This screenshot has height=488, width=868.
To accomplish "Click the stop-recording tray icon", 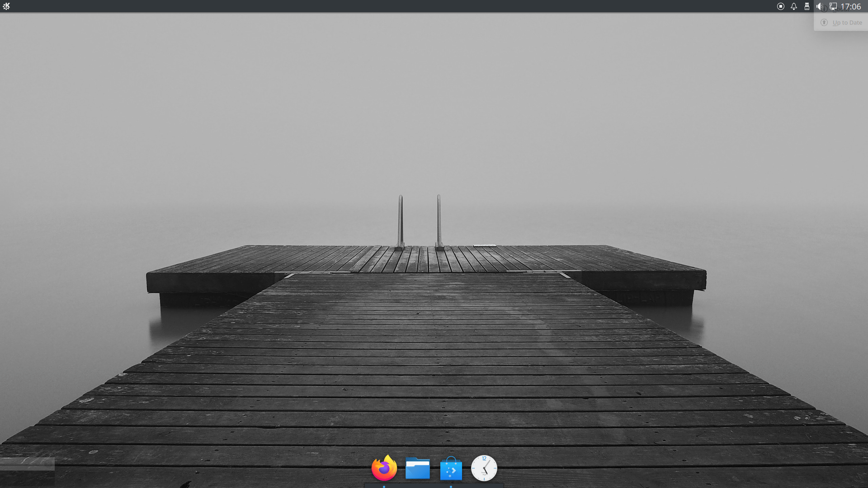I will point(780,6).
